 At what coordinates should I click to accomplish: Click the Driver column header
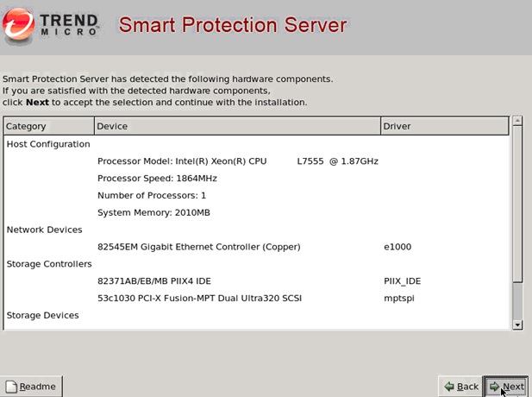click(444, 126)
